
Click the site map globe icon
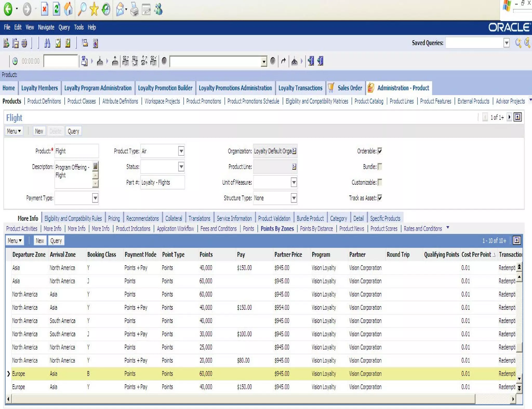24,43
